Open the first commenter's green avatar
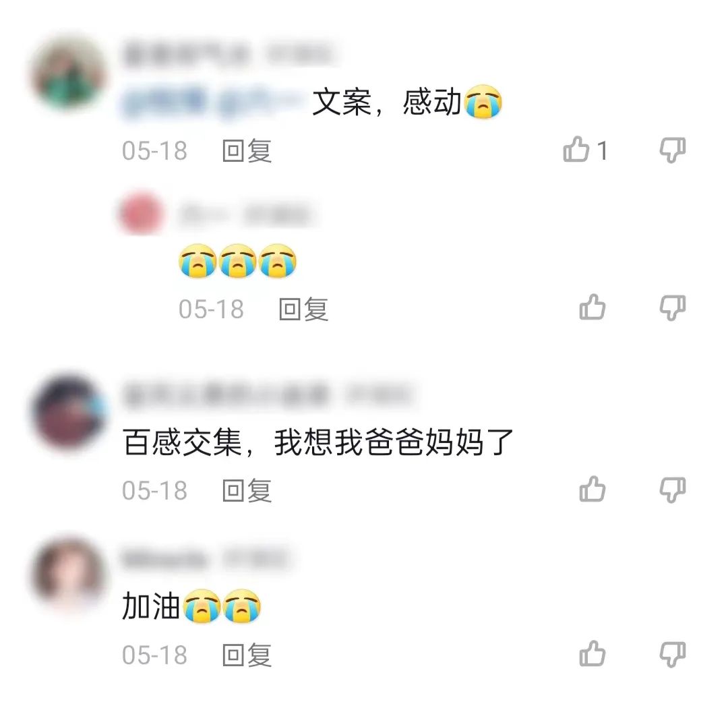The width and height of the screenshot is (728, 704). [69, 72]
